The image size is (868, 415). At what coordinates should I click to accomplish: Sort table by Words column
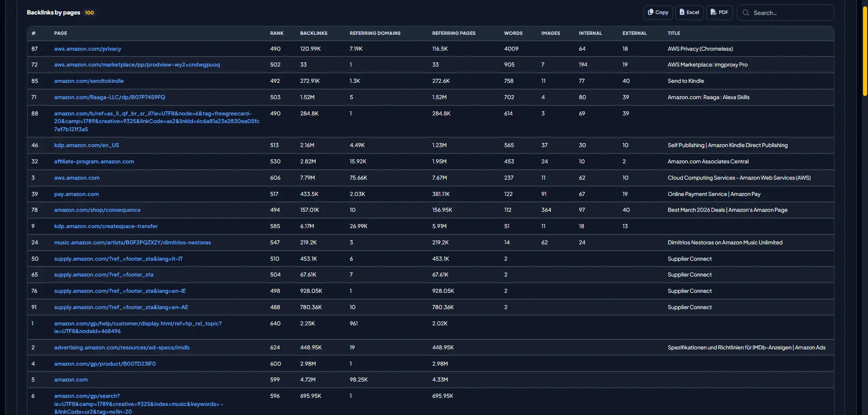pyautogui.click(x=513, y=33)
